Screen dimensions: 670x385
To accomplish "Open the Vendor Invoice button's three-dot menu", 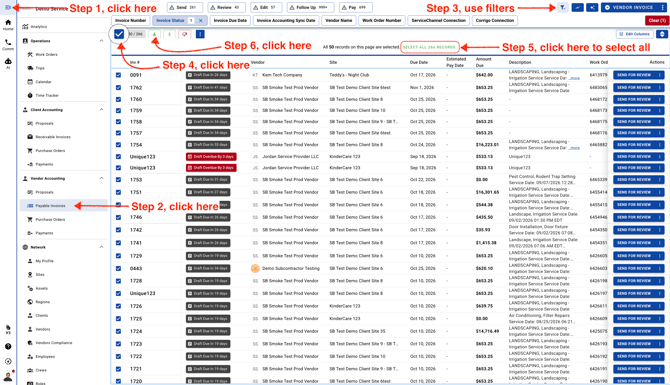I will click(662, 7).
